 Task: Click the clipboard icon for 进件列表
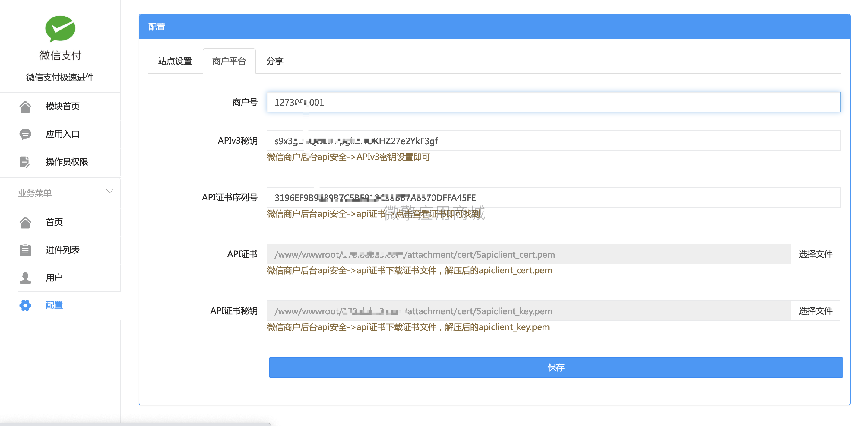click(x=25, y=250)
